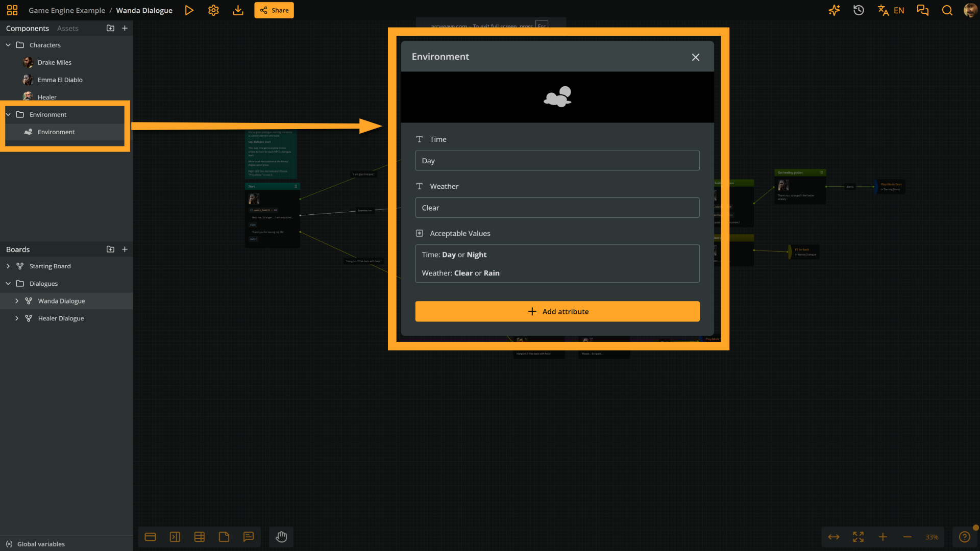Click the Acceptable Values text box
Image resolution: width=980 pixels, height=551 pixels.
557,264
